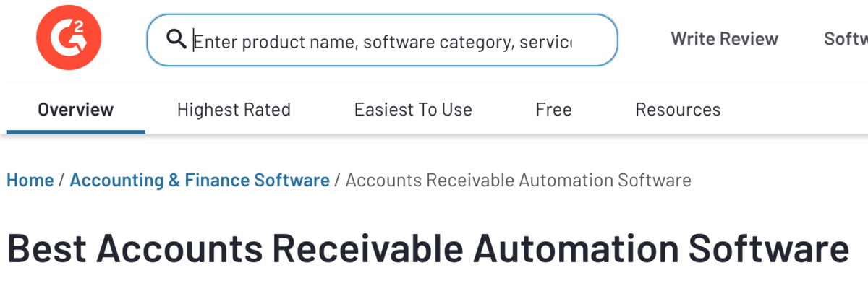Click the Best Accounts Receivable Automation Software heading
The width and height of the screenshot is (868, 299).
point(427,248)
